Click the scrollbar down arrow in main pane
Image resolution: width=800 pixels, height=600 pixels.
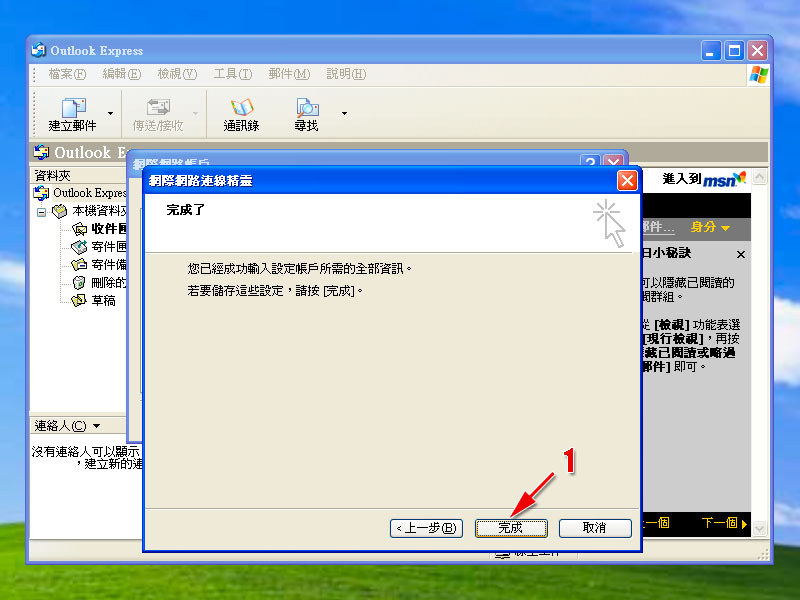(760, 528)
